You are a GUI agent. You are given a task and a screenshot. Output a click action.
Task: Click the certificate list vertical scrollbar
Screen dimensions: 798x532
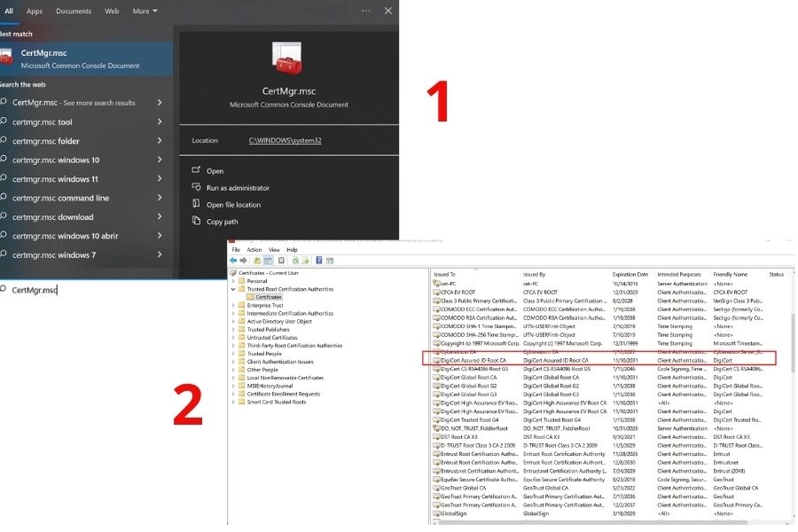tap(793, 344)
